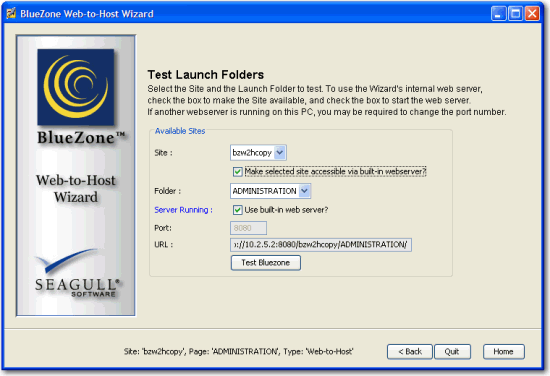Maximize the wizard window
This screenshot has height=376, width=550.
point(515,14)
